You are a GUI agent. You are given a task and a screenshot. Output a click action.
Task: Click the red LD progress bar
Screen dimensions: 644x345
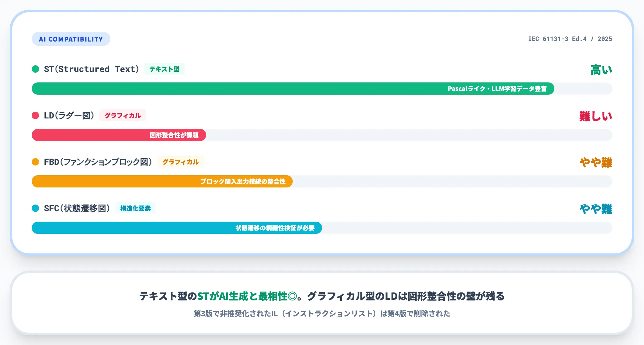119,135
